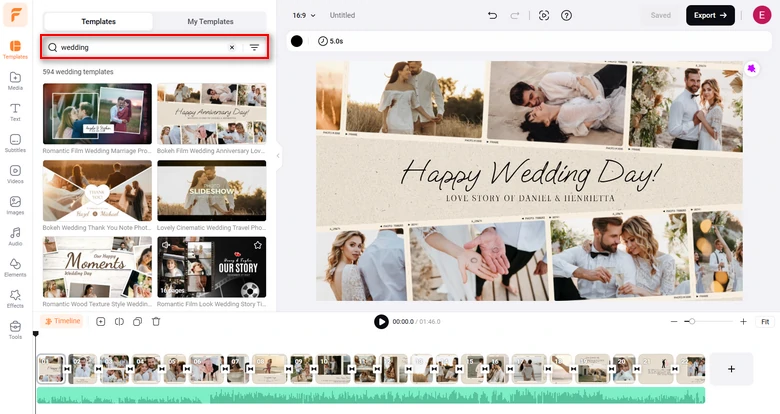Zoom in the timeline with plus

pos(743,321)
